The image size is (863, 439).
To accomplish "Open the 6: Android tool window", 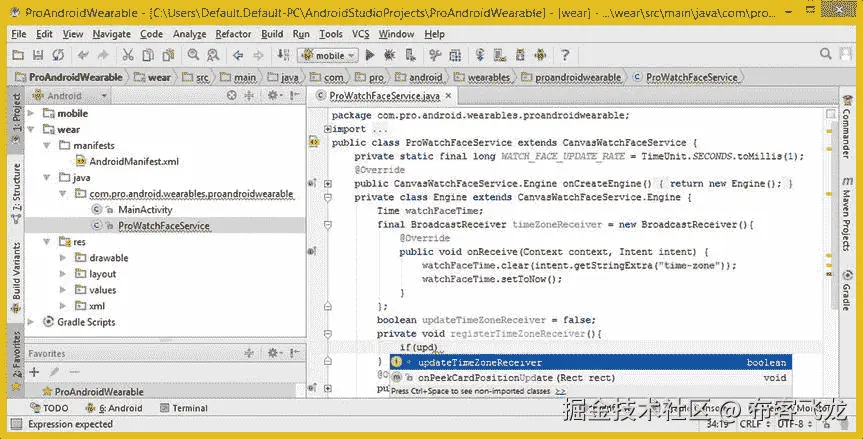I will [x=114, y=408].
